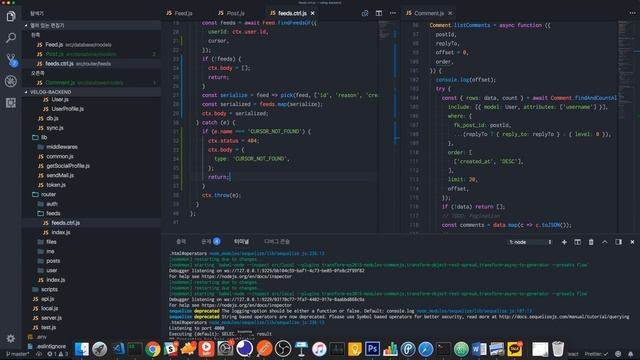The height and width of the screenshot is (360, 640).
Task: Open Microsoft Word from the dock
Action: pos(479,349)
